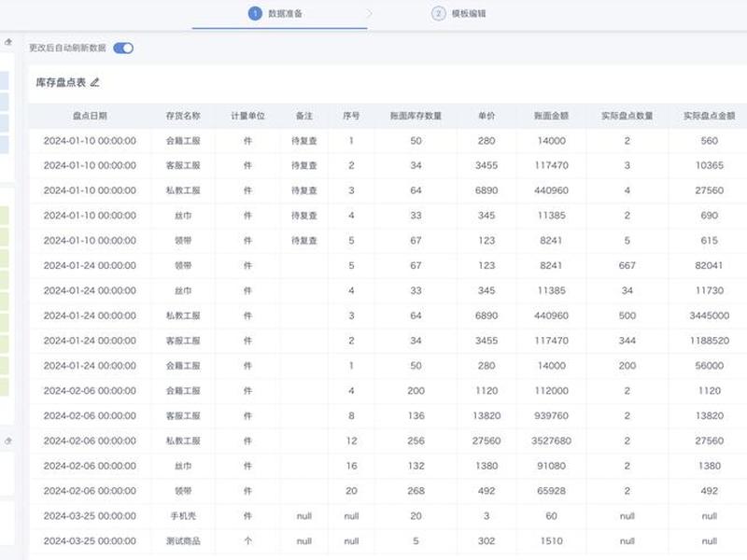The image size is (747, 560).
Task: Click the cell with value 3445000
Action: click(710, 315)
